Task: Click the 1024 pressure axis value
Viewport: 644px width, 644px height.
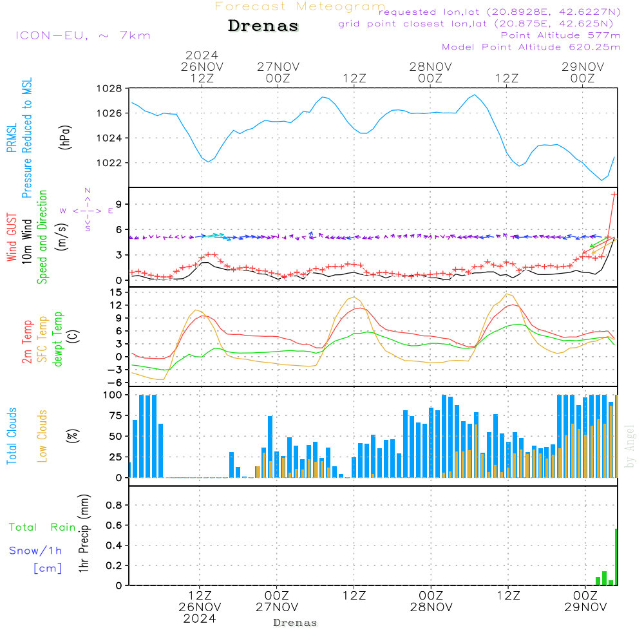Action: [x=109, y=138]
